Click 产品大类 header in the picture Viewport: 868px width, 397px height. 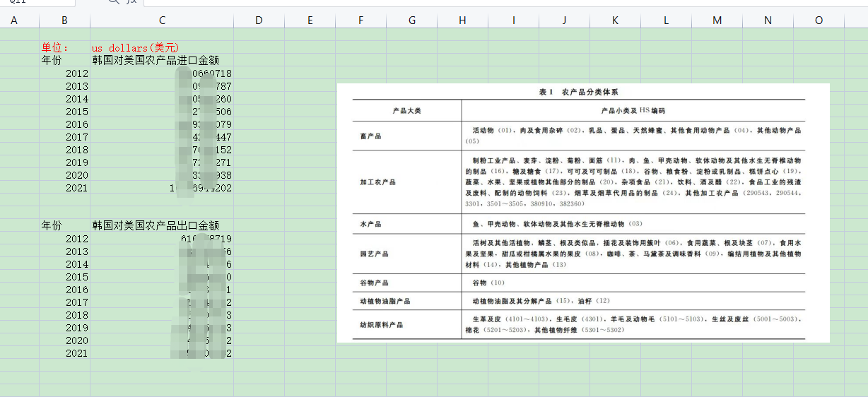407,111
